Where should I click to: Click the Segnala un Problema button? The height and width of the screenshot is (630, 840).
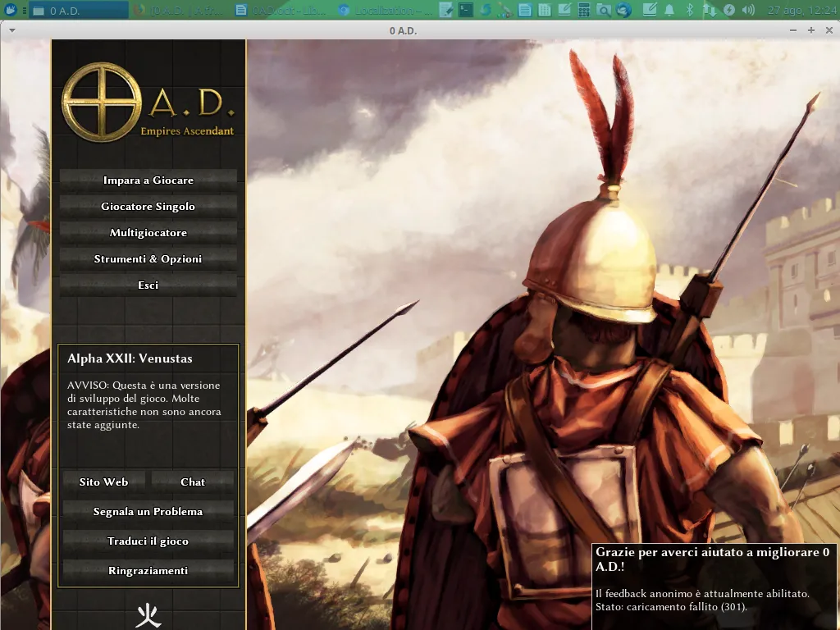click(x=148, y=511)
